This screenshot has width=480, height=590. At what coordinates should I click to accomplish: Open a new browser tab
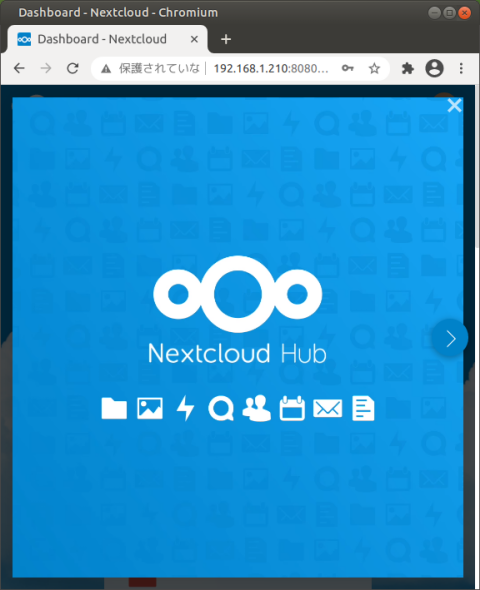[x=226, y=39]
